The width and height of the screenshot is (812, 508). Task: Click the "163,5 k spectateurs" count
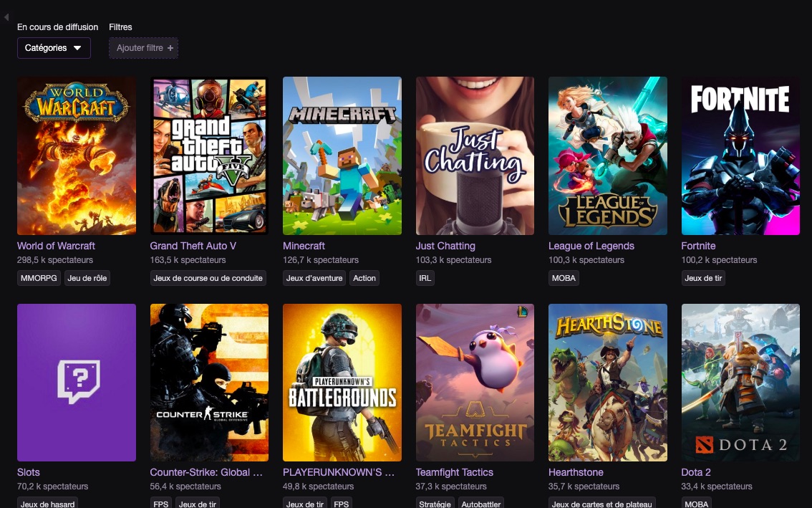click(x=188, y=259)
